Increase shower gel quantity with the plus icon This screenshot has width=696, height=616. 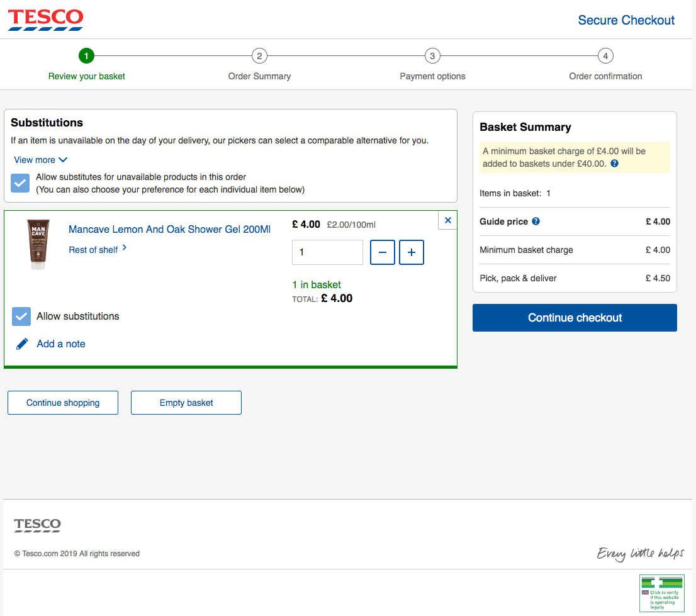point(411,252)
